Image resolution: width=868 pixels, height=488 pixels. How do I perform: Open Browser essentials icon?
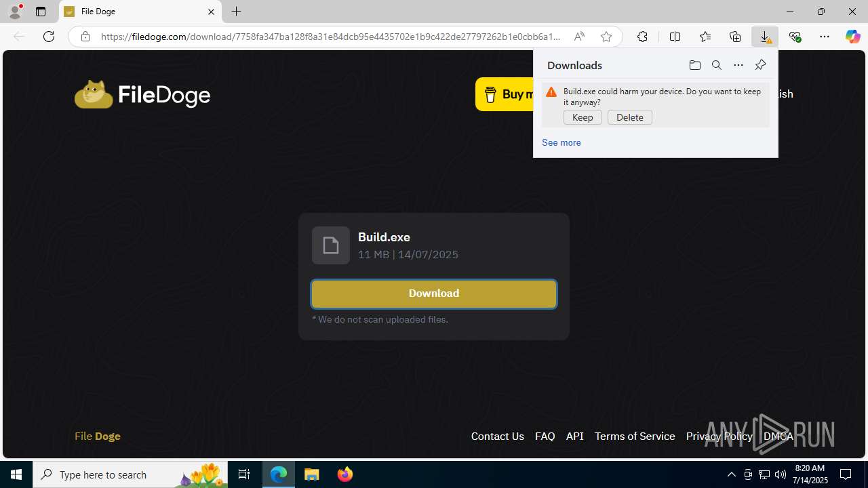(795, 37)
